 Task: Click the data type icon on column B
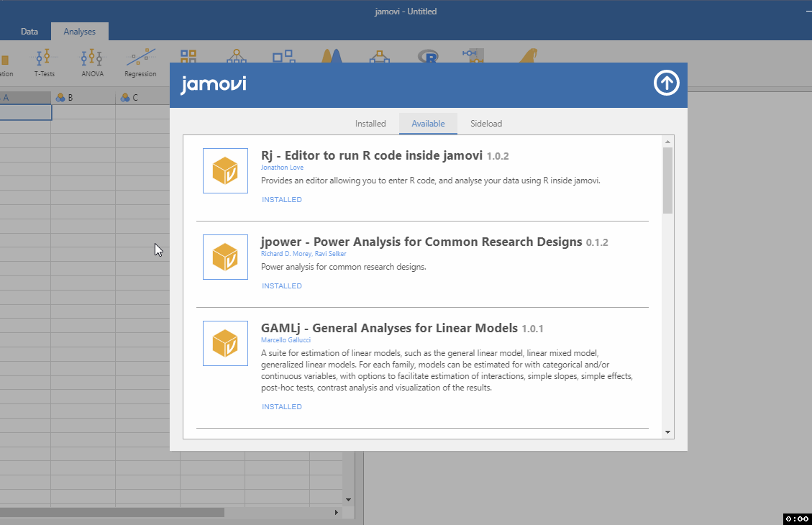[x=60, y=97]
